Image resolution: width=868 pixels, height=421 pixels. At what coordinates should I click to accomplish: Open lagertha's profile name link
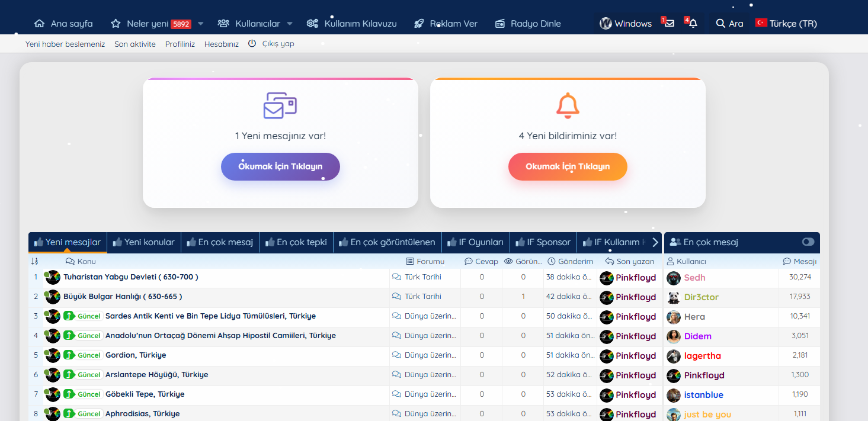click(703, 356)
